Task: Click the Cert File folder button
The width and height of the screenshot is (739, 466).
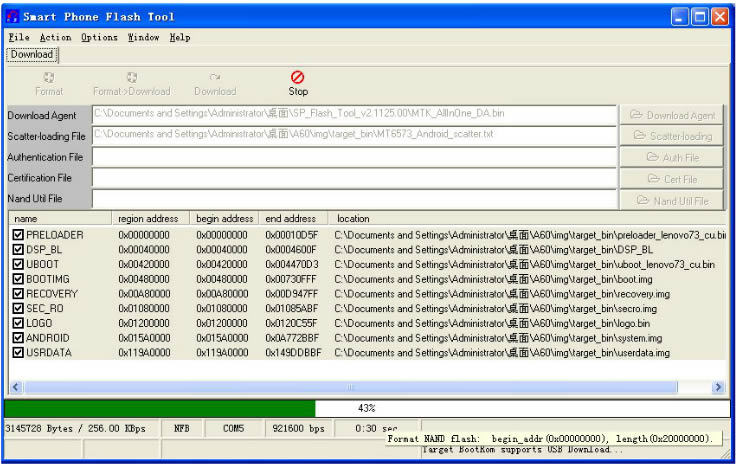Action: 671,179
